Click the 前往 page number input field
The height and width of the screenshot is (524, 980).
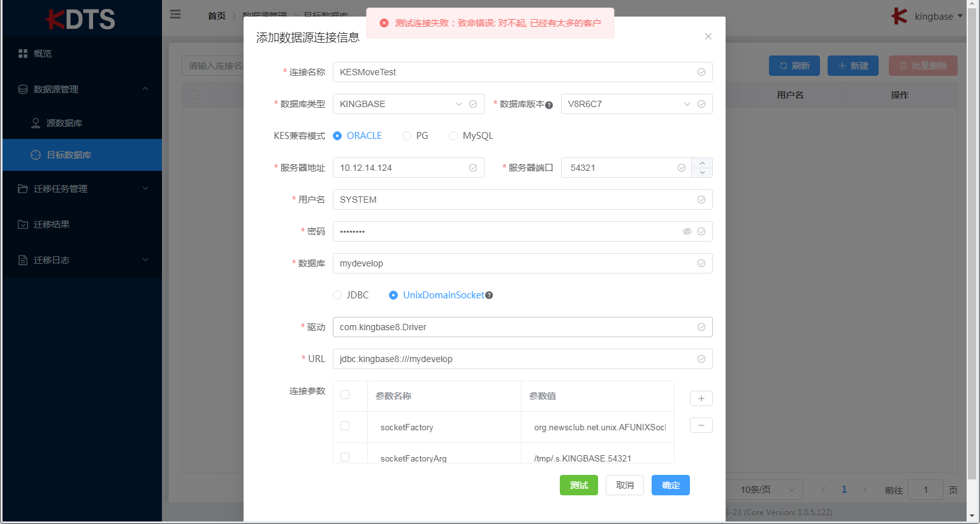[925, 489]
